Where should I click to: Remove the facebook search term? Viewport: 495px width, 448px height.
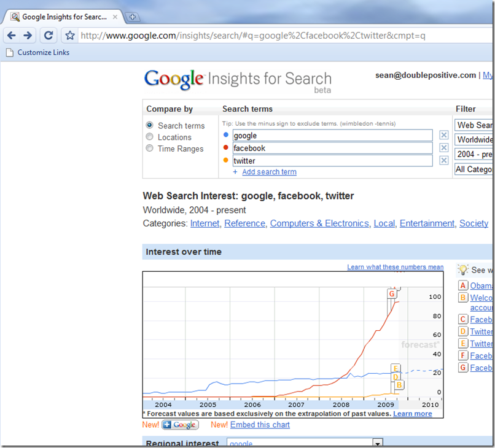point(443,148)
